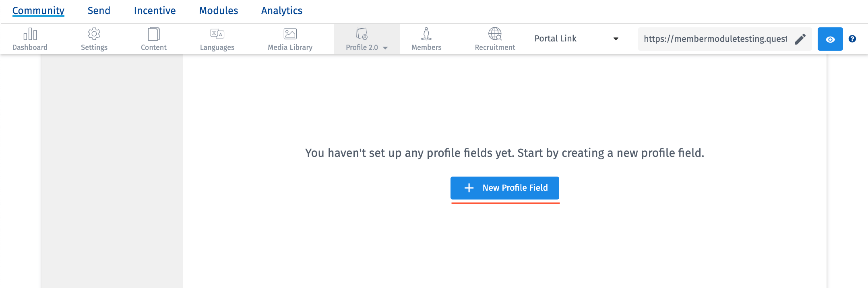Open community Settings
This screenshot has height=288, width=868.
pyautogui.click(x=94, y=39)
